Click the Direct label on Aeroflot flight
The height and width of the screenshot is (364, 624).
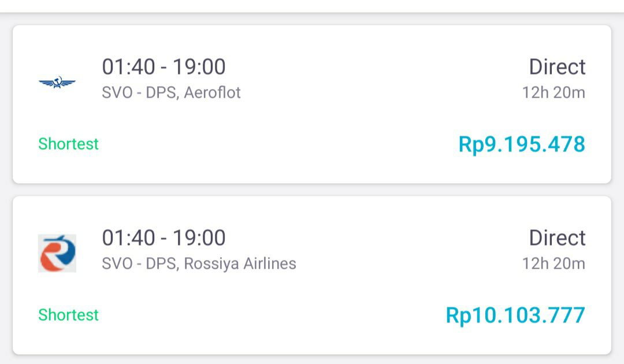point(557,66)
